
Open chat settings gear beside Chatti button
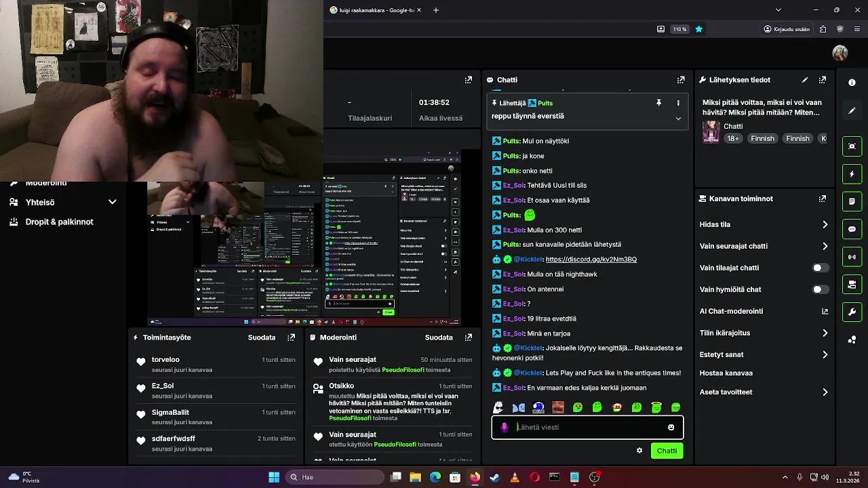click(x=639, y=451)
